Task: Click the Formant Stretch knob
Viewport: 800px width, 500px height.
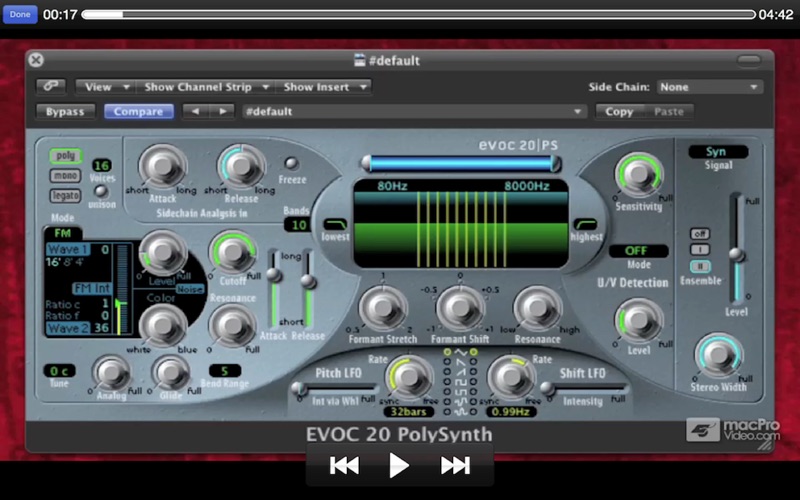Action: (383, 308)
